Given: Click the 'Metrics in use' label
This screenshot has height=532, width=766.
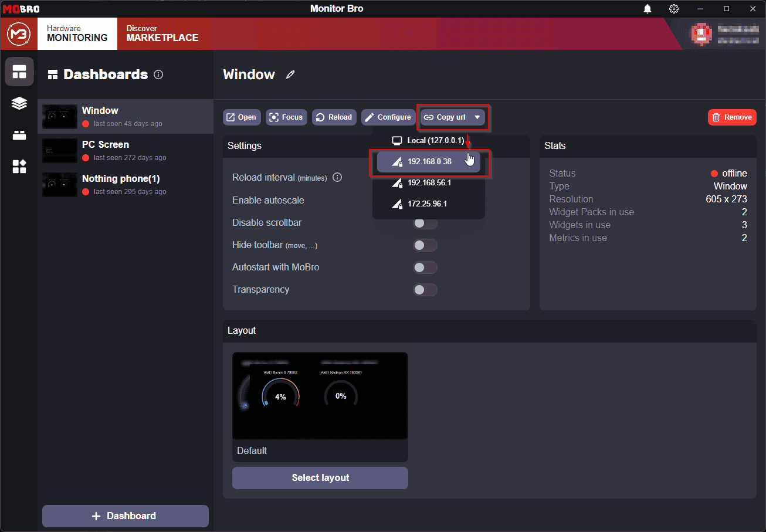Looking at the screenshot, I should tap(578, 238).
